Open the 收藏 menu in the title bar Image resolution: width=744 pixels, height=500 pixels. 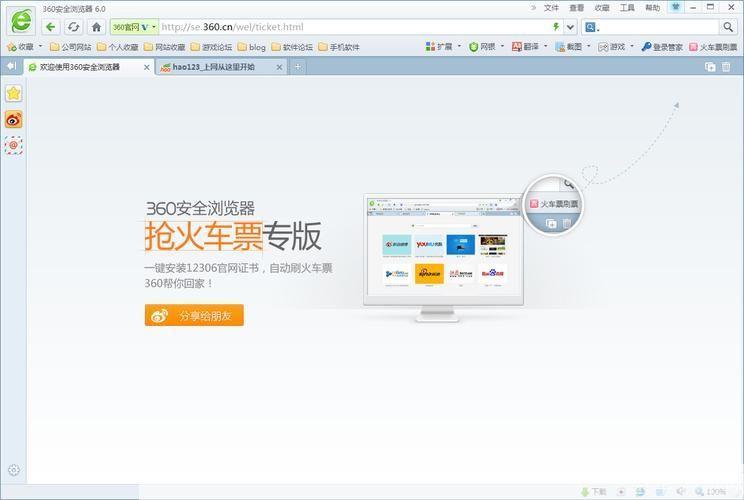[602, 8]
